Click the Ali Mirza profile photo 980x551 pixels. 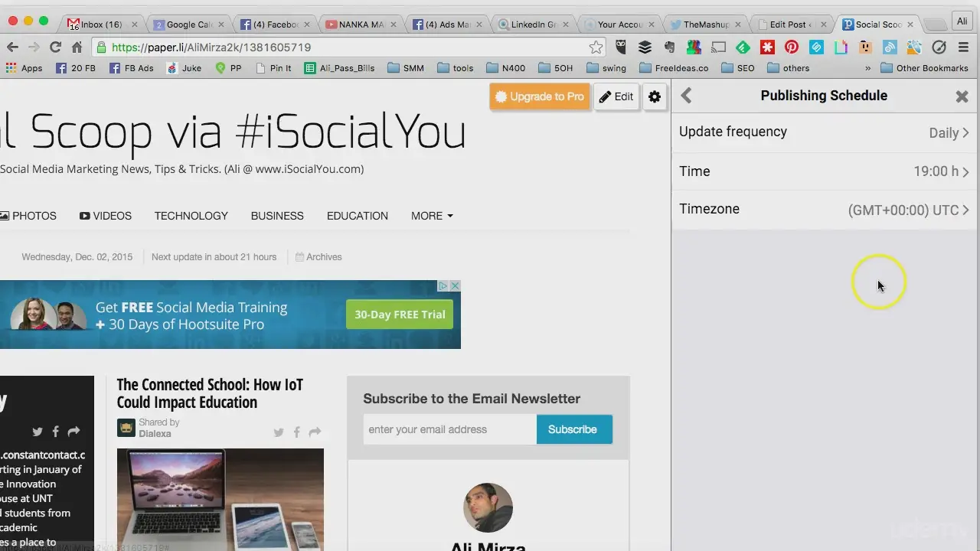(x=488, y=507)
